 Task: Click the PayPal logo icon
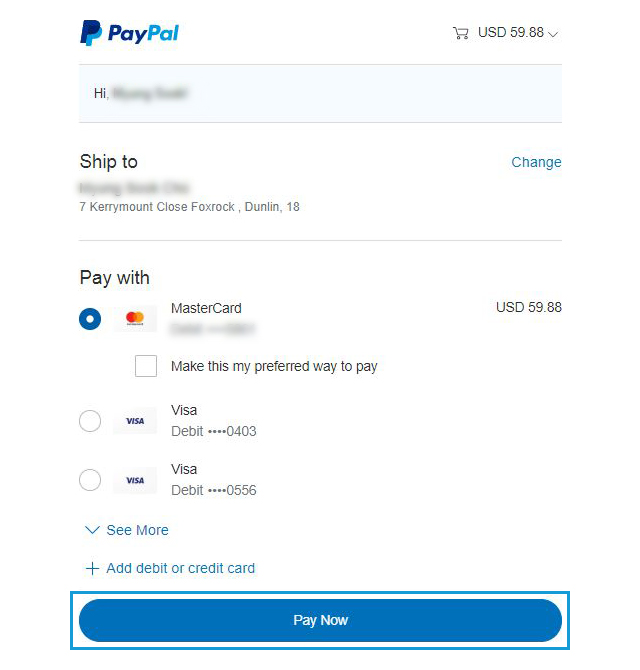coord(91,33)
